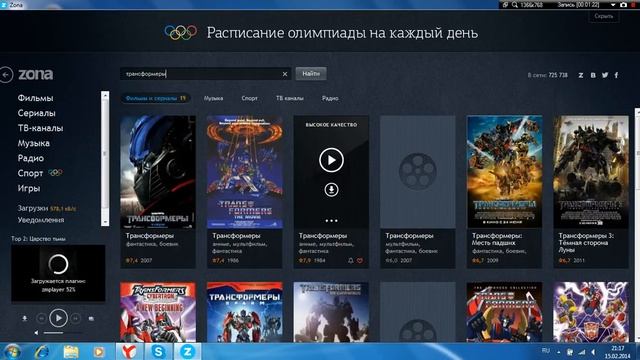Open the Трансформеры 2007 Optimus Prime poster
The width and height of the screenshot is (640, 360).
158,172
